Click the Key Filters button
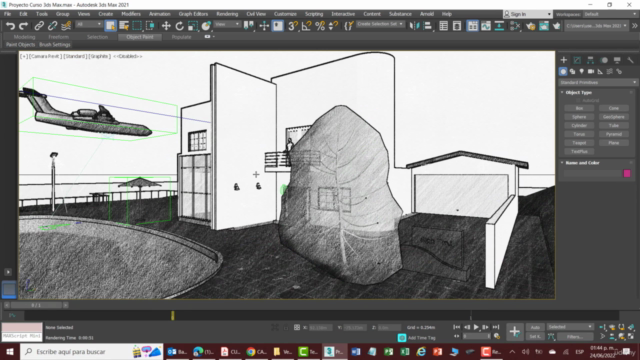This screenshot has height=360, width=640. (575, 337)
